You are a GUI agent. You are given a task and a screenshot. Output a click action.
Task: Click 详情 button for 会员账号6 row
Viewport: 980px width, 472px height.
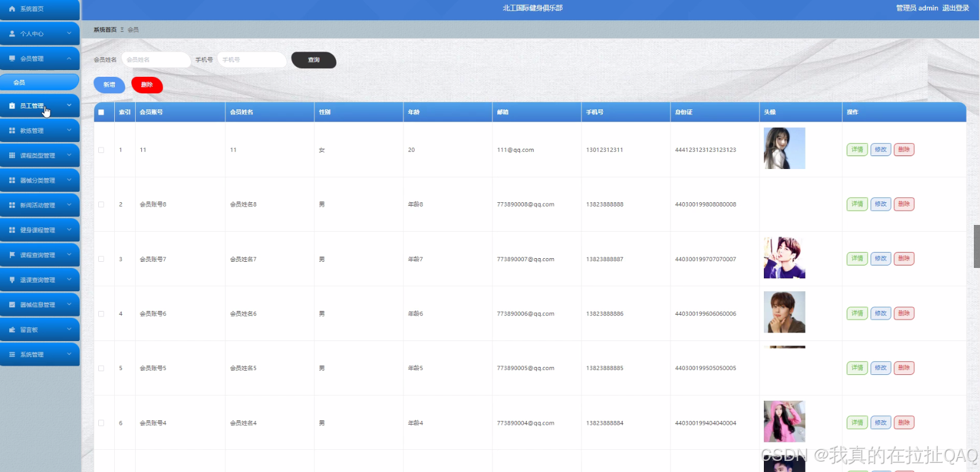(x=857, y=313)
